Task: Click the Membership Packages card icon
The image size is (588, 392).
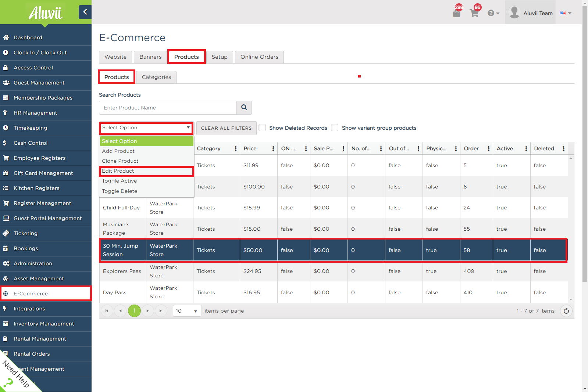Action: 6,98
